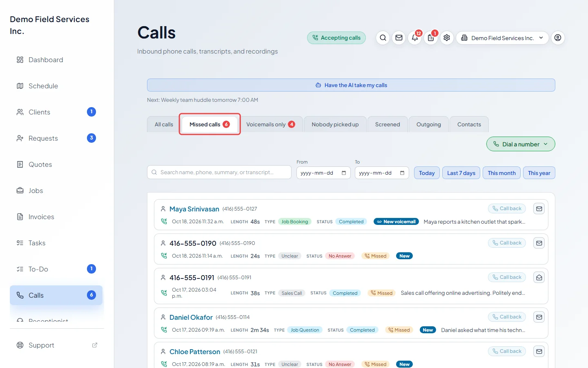The image size is (588, 368).
Task: Switch to the Outgoing tab
Action: (x=429, y=124)
